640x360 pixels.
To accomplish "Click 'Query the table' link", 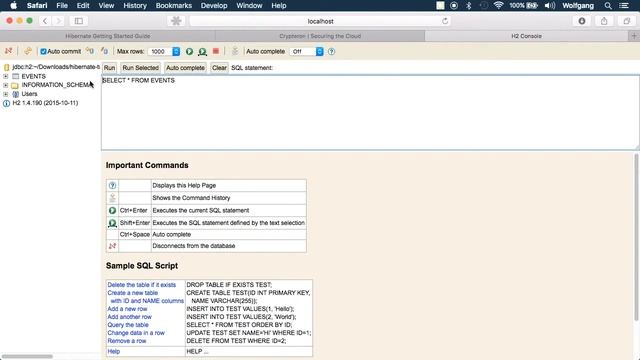I will click(x=128, y=325).
